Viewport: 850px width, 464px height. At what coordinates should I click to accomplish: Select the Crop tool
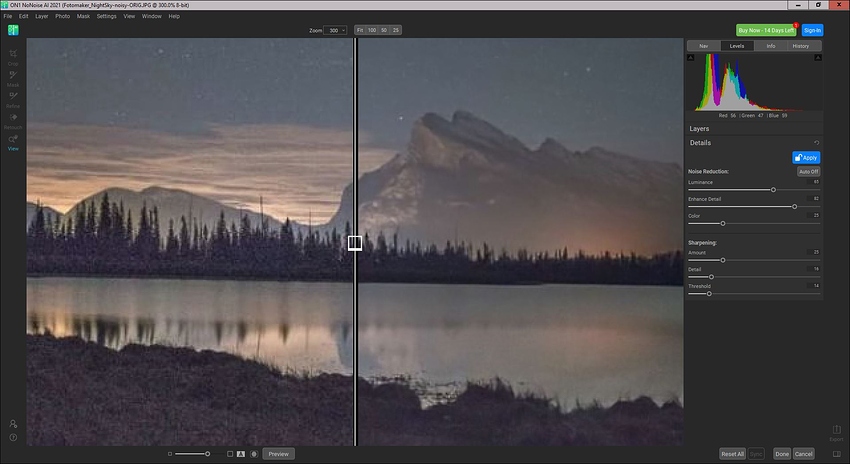point(13,56)
